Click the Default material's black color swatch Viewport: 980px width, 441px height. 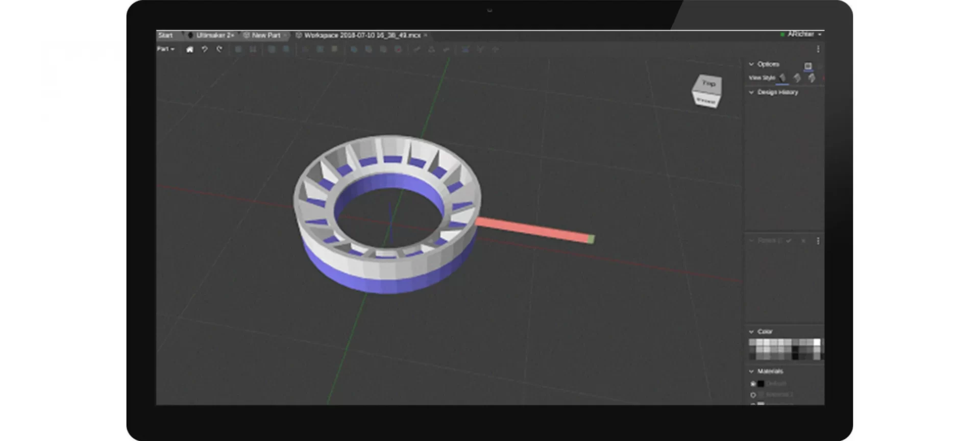(761, 384)
